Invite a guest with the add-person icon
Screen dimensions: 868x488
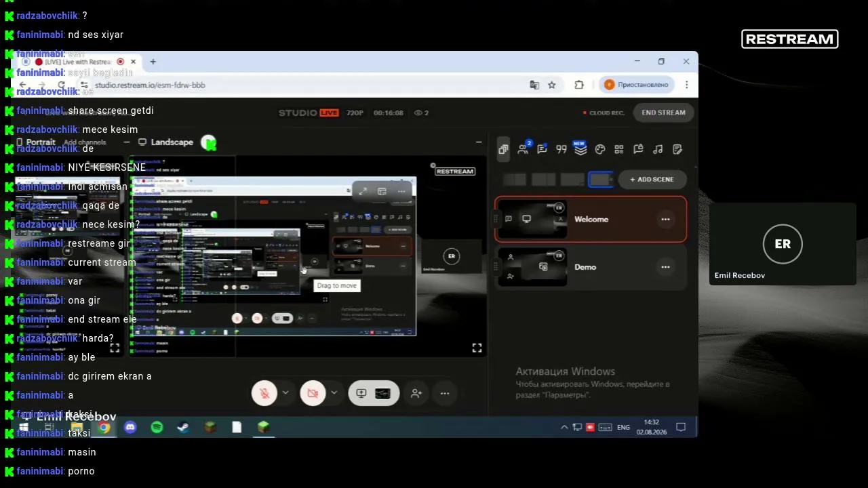pos(416,393)
